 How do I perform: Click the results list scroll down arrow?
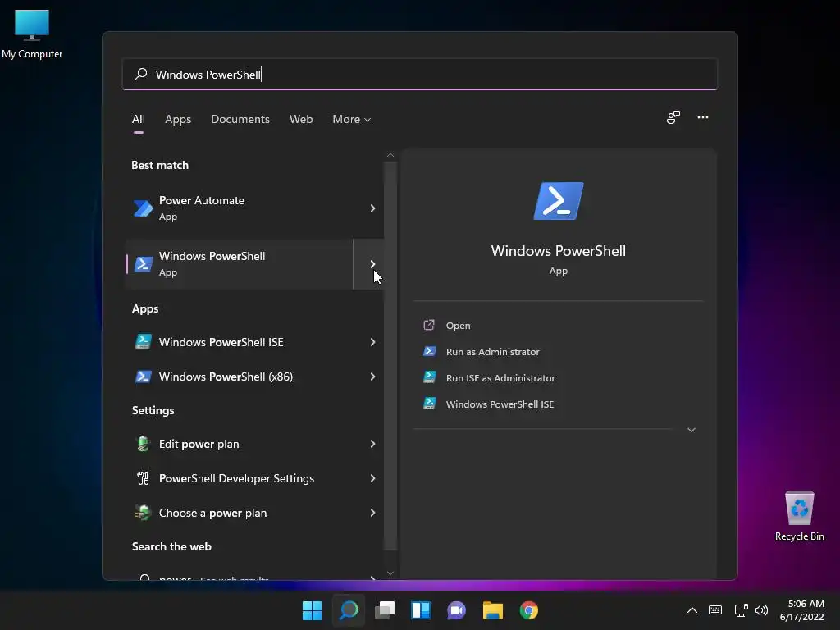[x=390, y=573]
